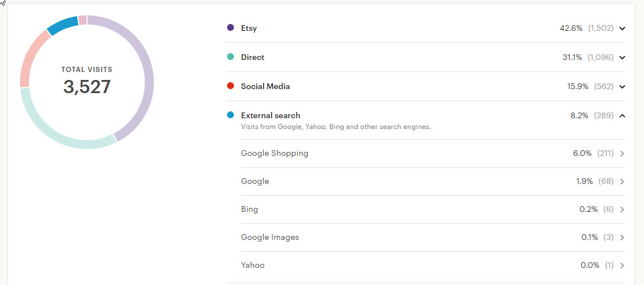This screenshot has width=644, height=285.
Task: Open the Google Images row
Action: [270, 238]
